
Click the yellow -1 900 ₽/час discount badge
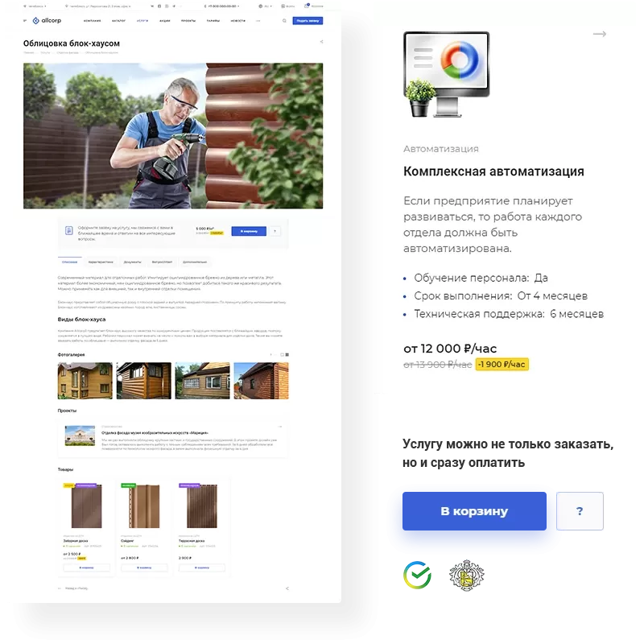pyautogui.click(x=502, y=365)
